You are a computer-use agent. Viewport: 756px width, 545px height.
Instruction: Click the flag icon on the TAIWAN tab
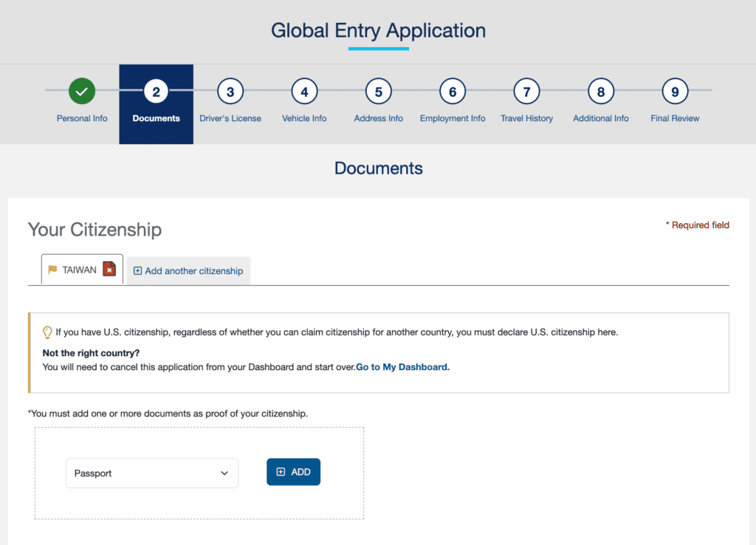tap(52, 269)
